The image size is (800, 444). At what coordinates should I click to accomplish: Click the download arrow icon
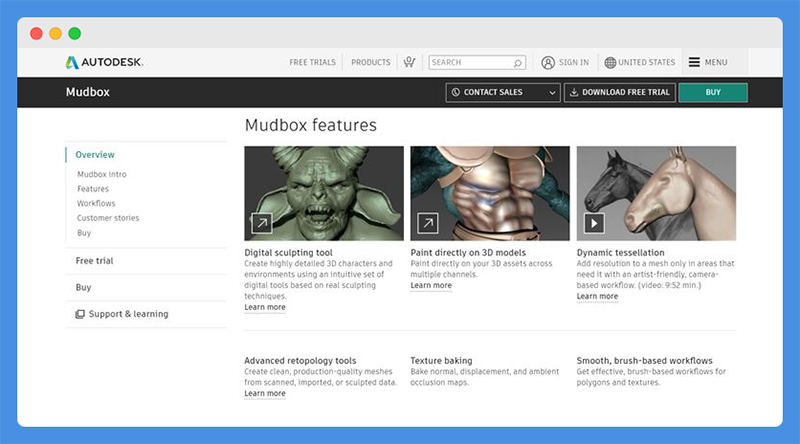click(574, 92)
